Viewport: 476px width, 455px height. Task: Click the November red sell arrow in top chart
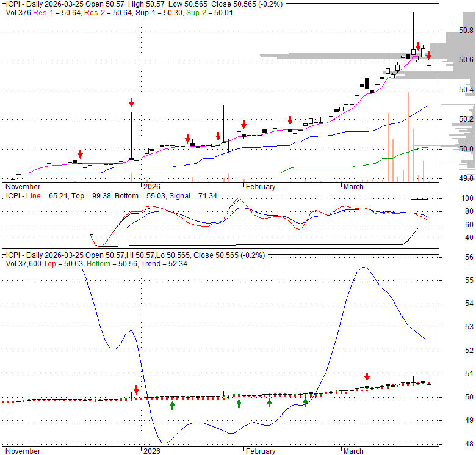pyautogui.click(x=80, y=154)
